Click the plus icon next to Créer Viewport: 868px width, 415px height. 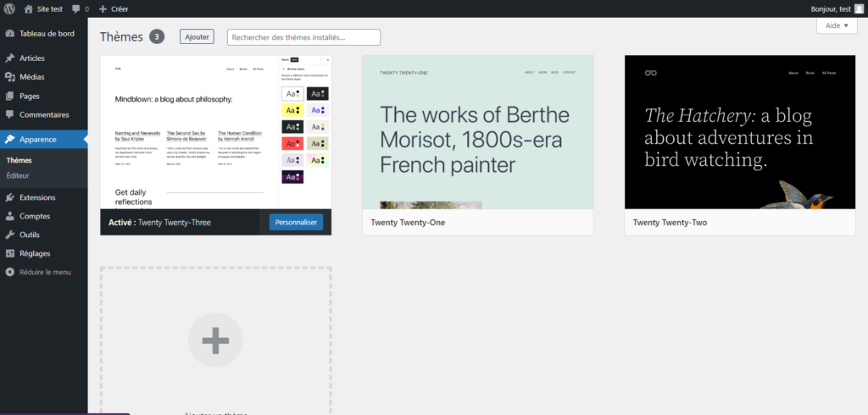pos(103,9)
